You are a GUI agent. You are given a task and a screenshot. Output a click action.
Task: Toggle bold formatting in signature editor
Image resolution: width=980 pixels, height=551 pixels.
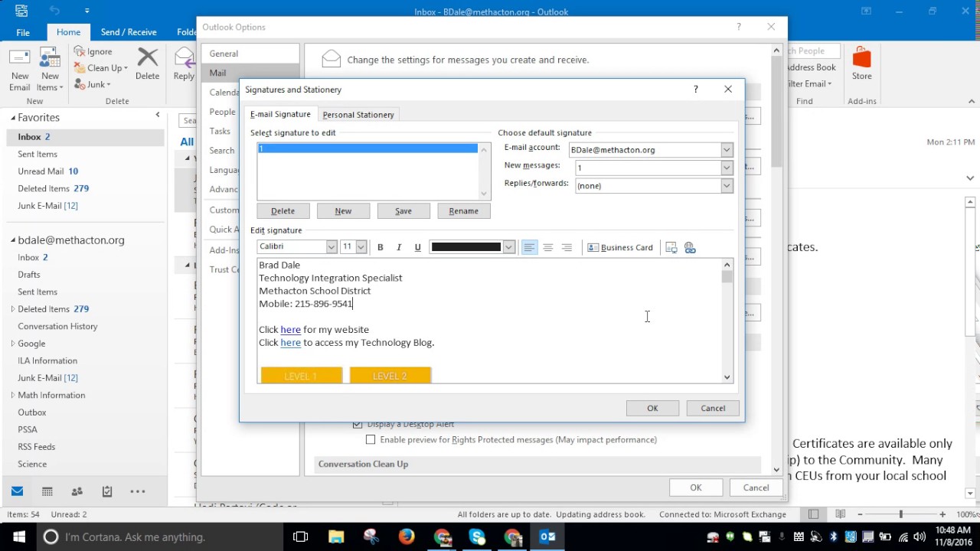click(380, 247)
